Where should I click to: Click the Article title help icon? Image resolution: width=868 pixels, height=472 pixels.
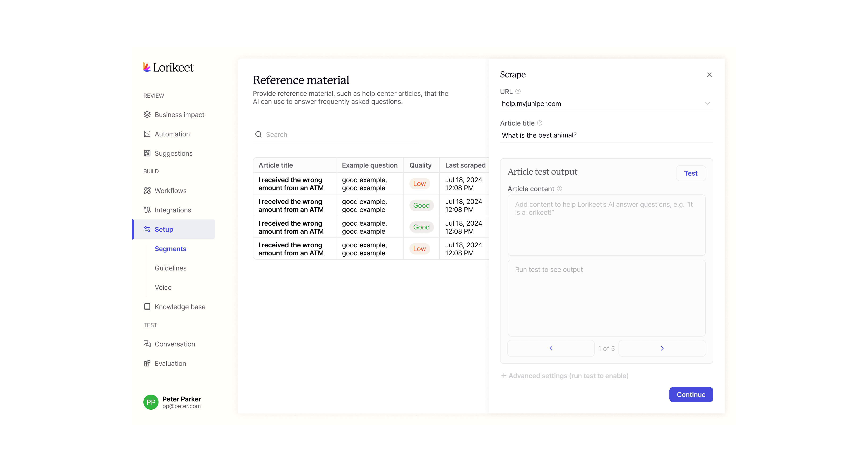pyautogui.click(x=539, y=123)
